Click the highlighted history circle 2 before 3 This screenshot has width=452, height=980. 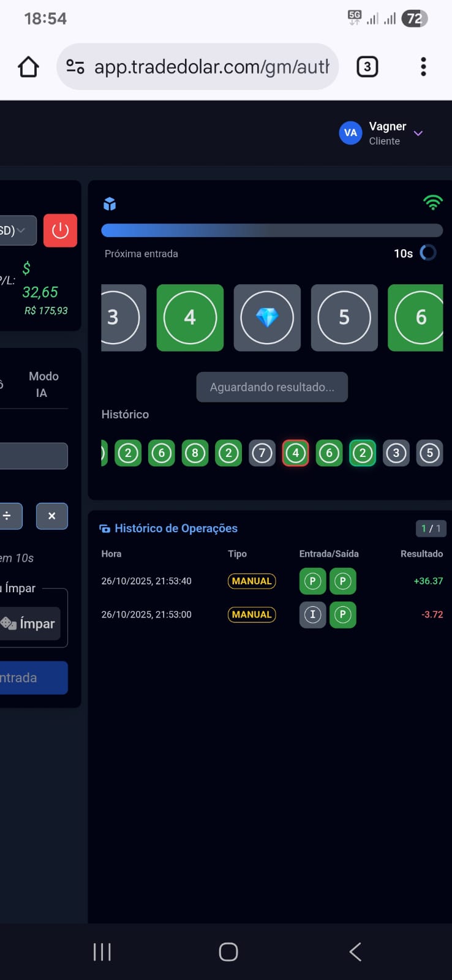click(363, 453)
